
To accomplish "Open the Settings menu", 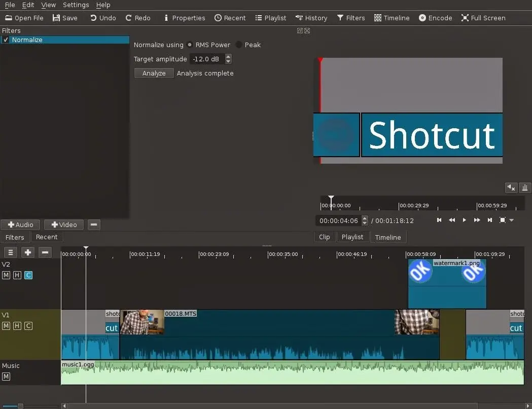I will coord(76,5).
